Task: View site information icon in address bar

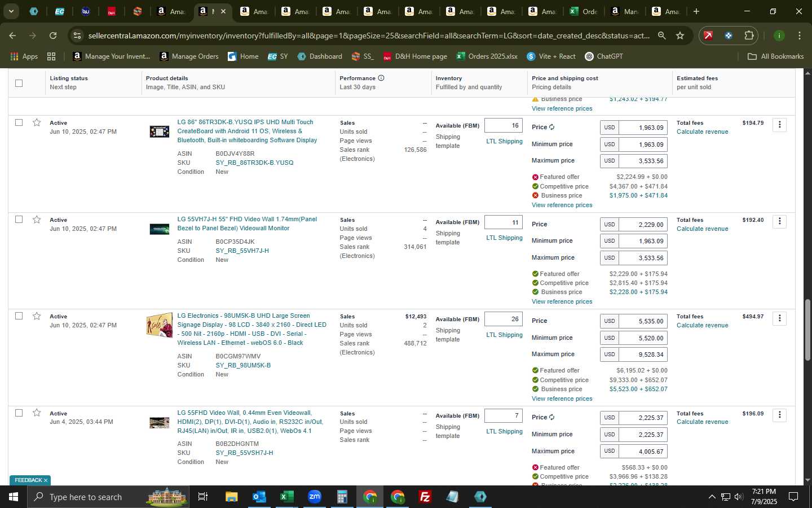Action: [77, 36]
